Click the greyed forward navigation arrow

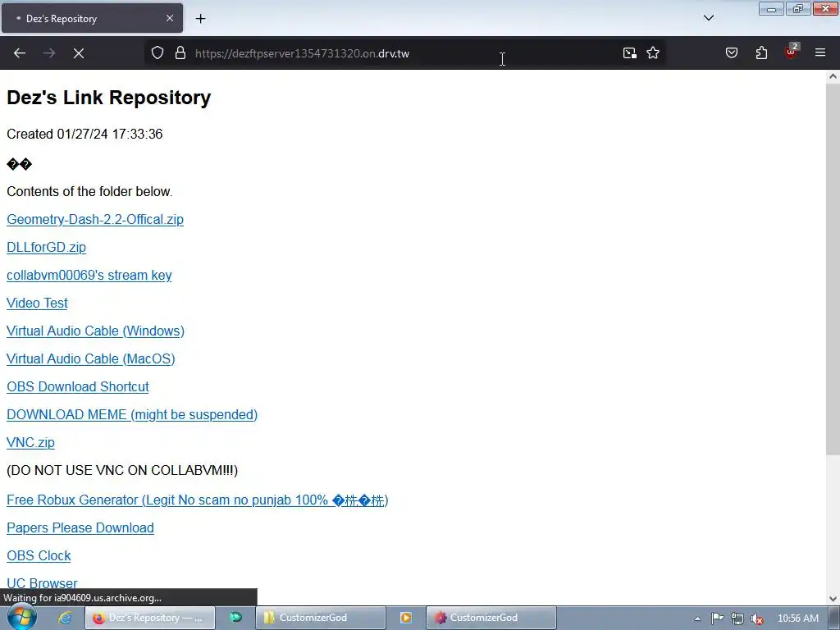pyautogui.click(x=49, y=53)
